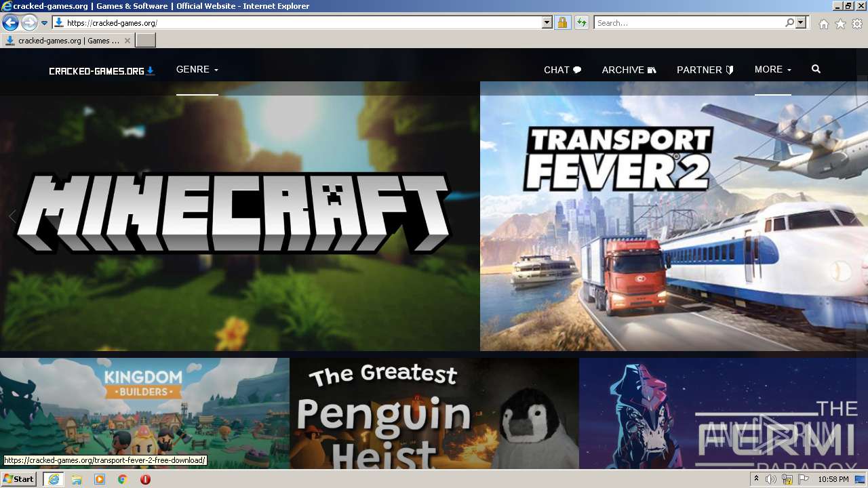
Task: Open the Transport Fever 2 banner
Action: tap(674, 216)
